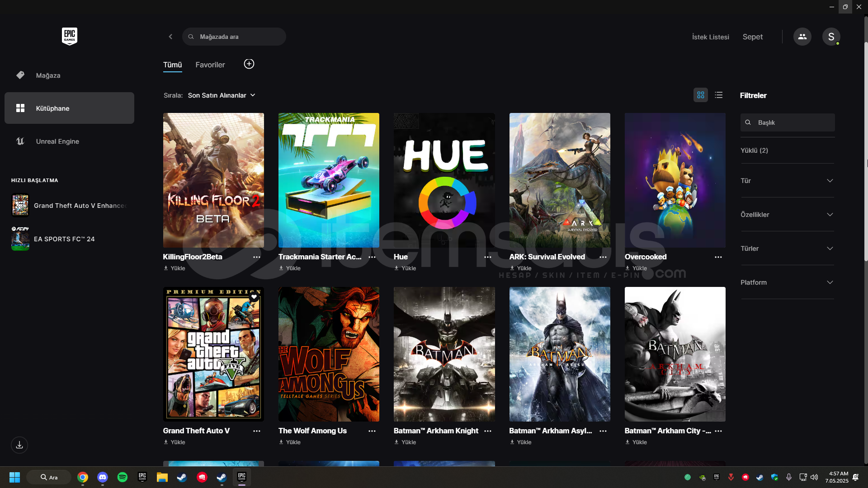Open the S profile avatar
Screen dimensions: 868x488
(831, 37)
